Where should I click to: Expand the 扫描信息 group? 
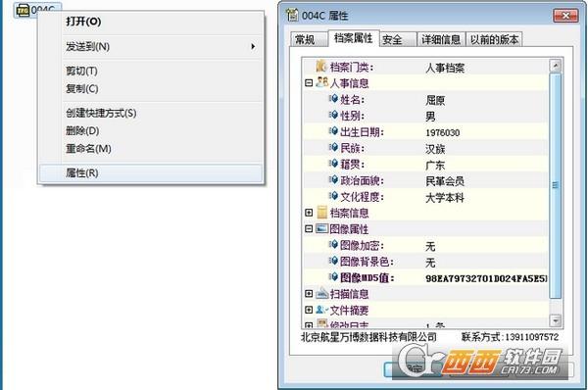(x=309, y=294)
